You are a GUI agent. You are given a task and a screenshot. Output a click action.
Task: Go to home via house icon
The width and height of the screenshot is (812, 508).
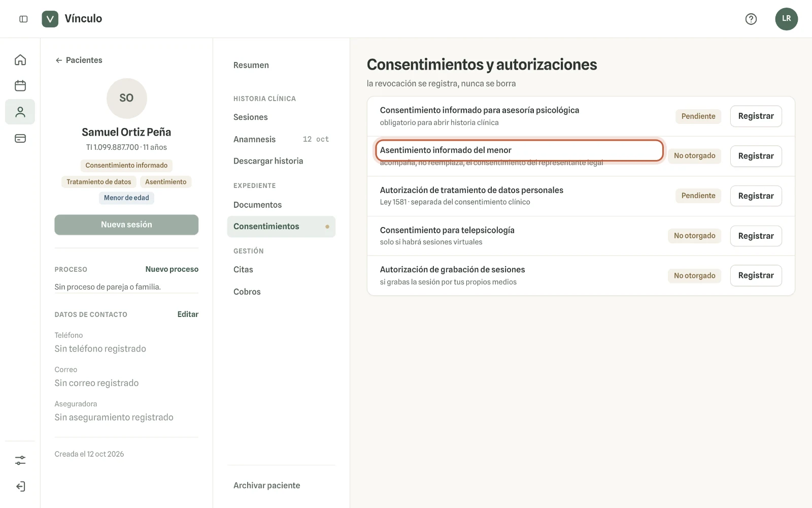tap(20, 60)
